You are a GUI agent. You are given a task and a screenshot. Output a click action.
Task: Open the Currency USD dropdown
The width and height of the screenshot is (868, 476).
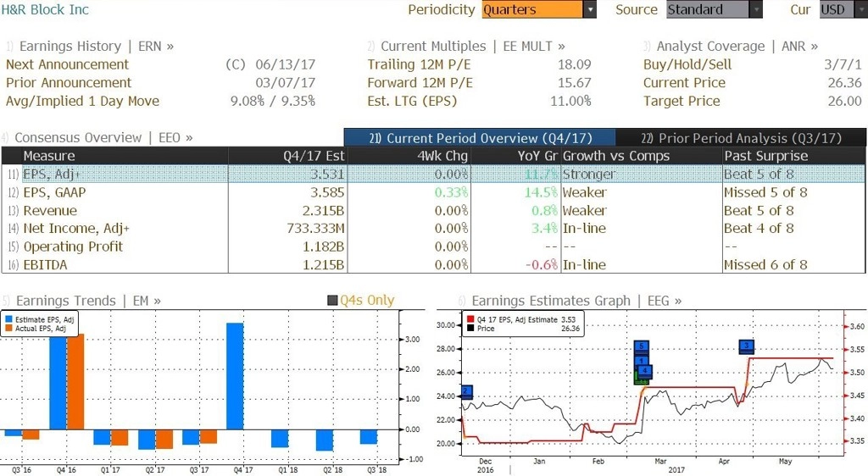(843, 9)
